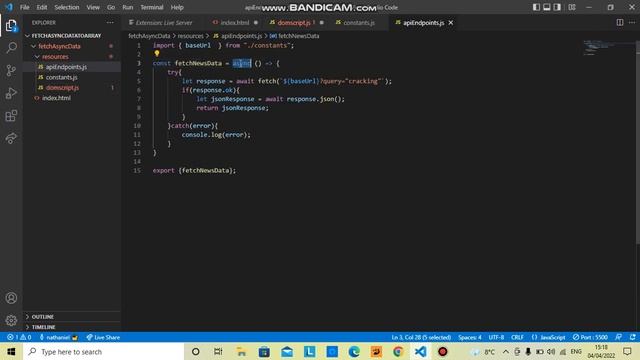This screenshot has width=640, height=360.
Task: Open notifications bell in status bar
Action: click(632, 338)
